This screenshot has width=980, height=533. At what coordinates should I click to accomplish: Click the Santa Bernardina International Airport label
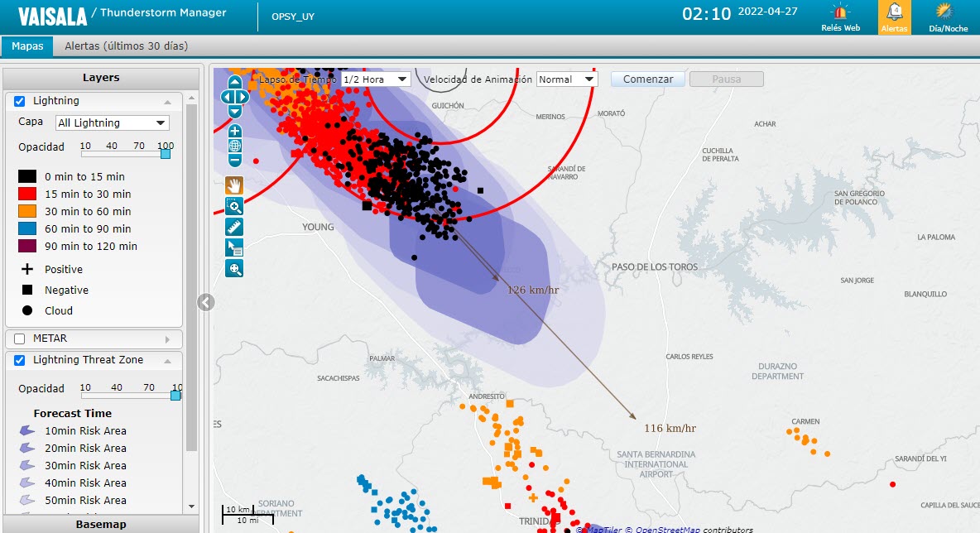point(656,464)
